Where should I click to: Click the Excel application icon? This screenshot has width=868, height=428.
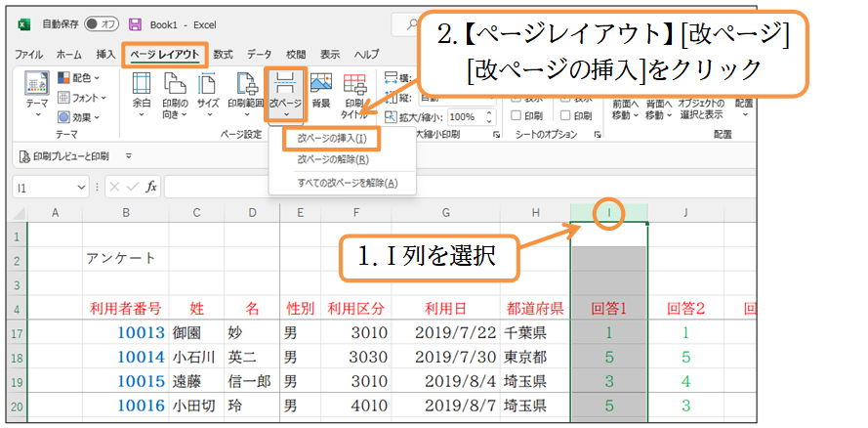coord(23,24)
